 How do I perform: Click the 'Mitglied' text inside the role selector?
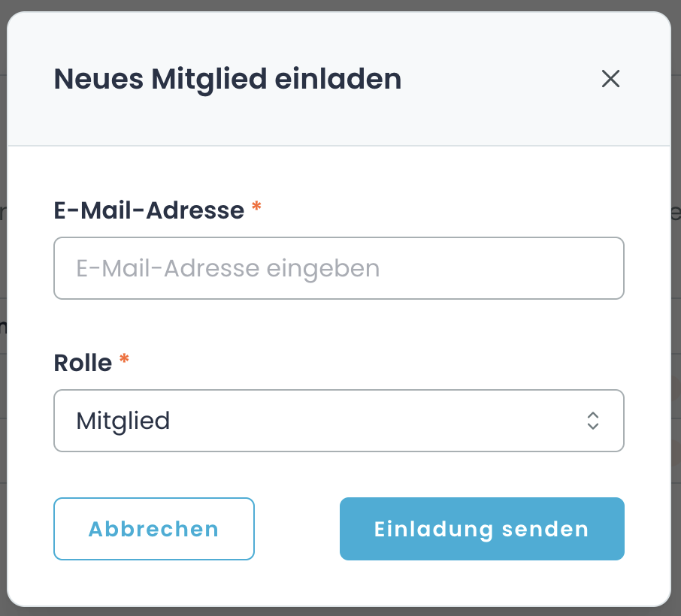(123, 421)
